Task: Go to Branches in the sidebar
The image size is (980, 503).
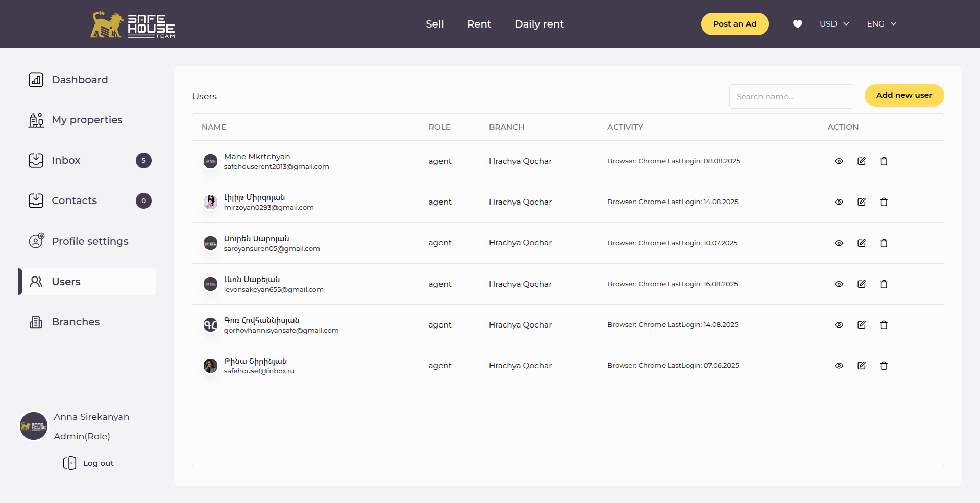Action: tap(76, 322)
